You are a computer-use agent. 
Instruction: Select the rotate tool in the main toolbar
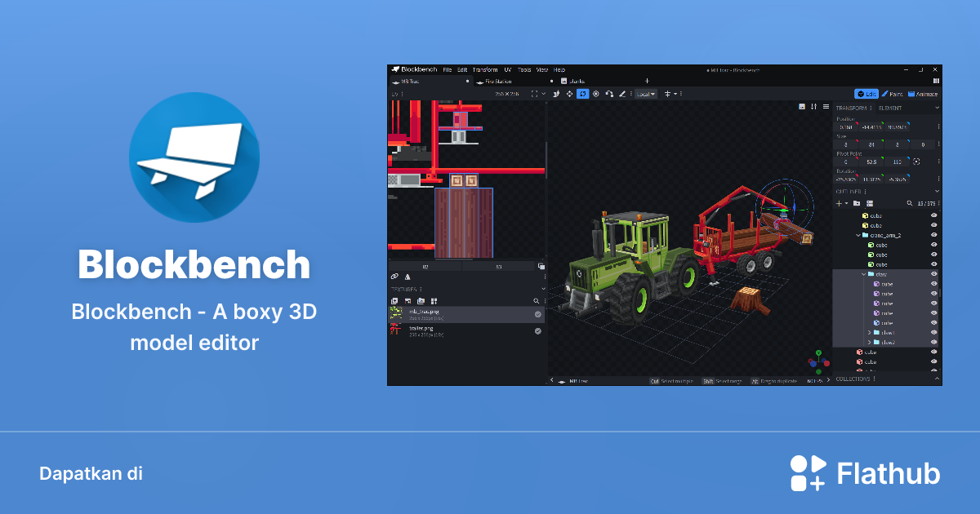[583, 93]
